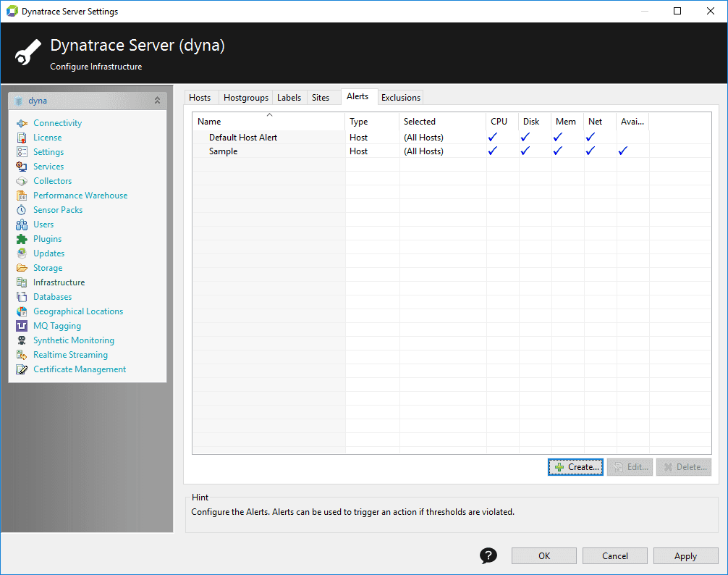Open the Performance Warehouse link
Screen dimensions: 728x575
pos(80,196)
